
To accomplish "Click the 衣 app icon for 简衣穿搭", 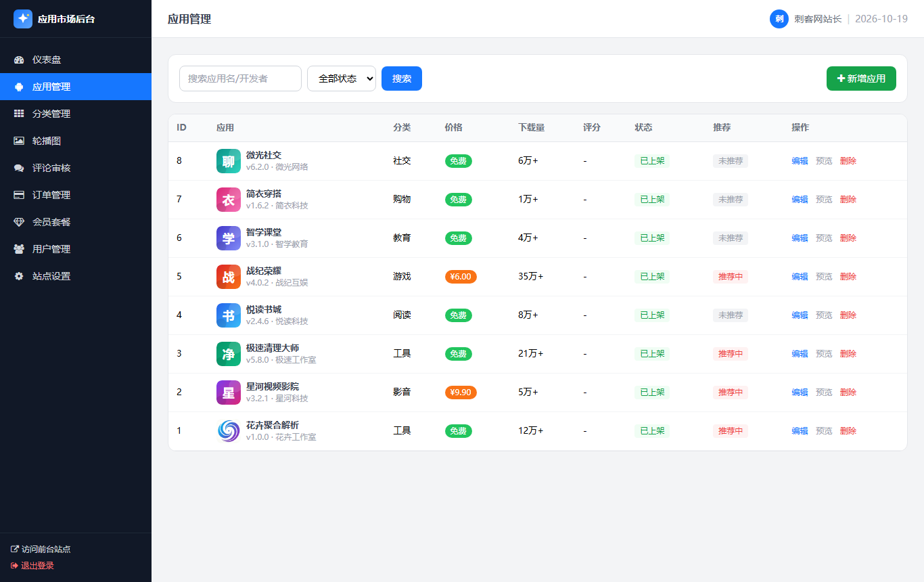I will pos(229,200).
